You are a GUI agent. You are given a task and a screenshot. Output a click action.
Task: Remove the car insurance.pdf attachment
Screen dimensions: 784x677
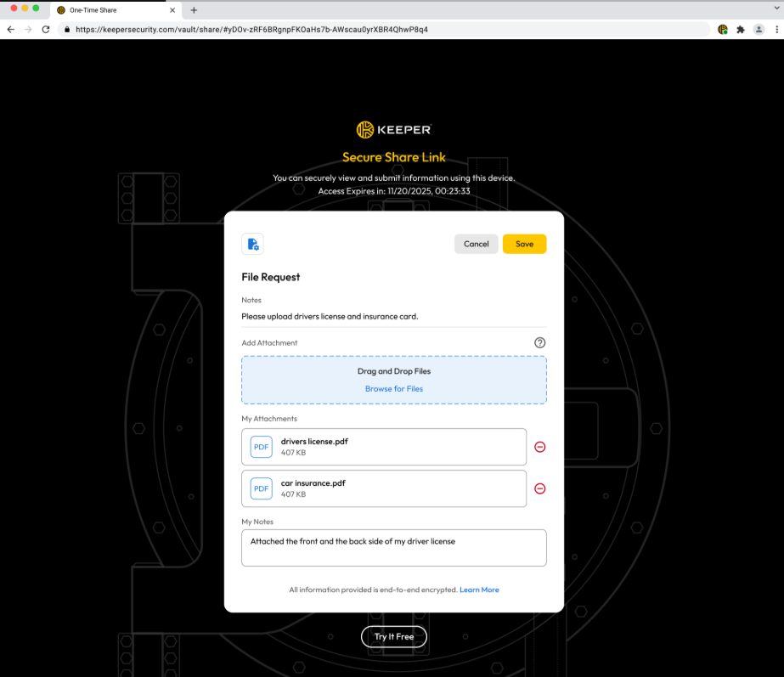pyautogui.click(x=539, y=488)
